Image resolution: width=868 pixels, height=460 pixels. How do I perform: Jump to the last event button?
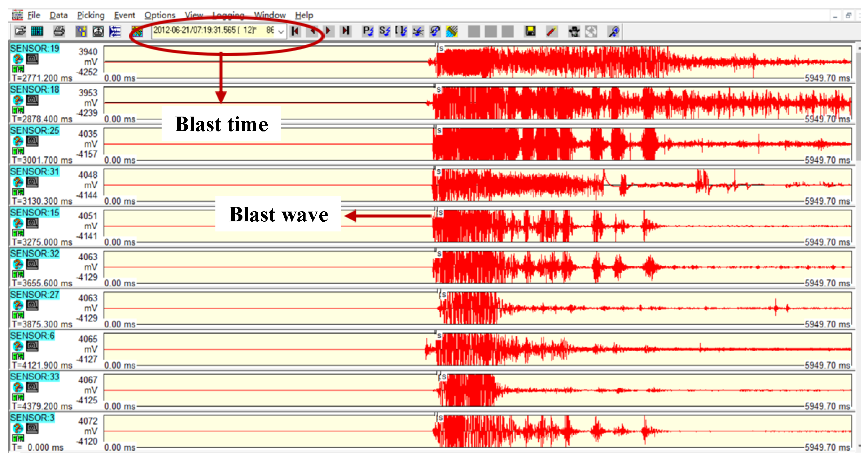click(346, 31)
